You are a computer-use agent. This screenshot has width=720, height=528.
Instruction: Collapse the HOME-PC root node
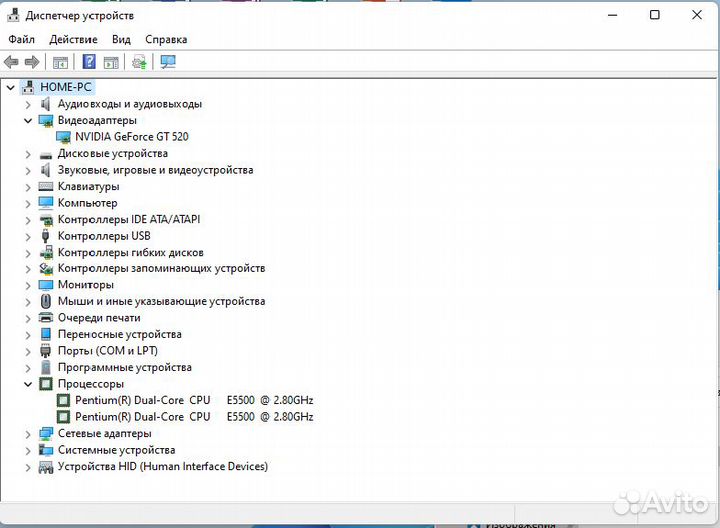pyautogui.click(x=11, y=87)
